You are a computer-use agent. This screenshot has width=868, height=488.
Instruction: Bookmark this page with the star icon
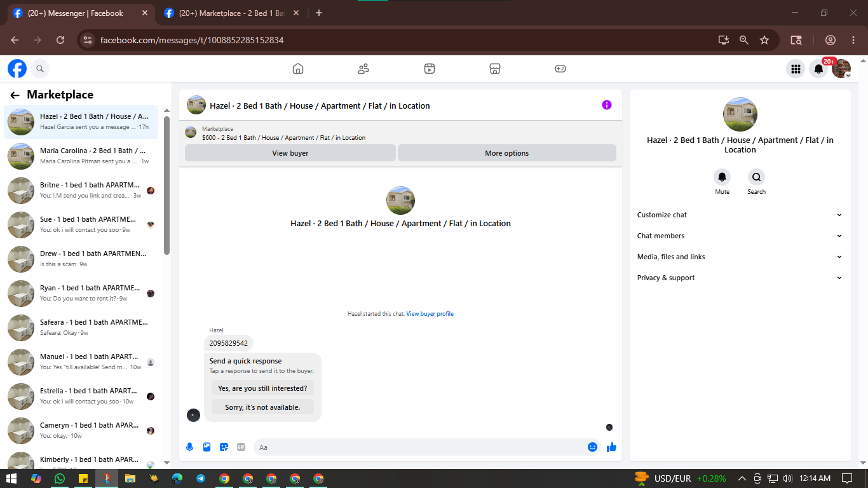764,40
